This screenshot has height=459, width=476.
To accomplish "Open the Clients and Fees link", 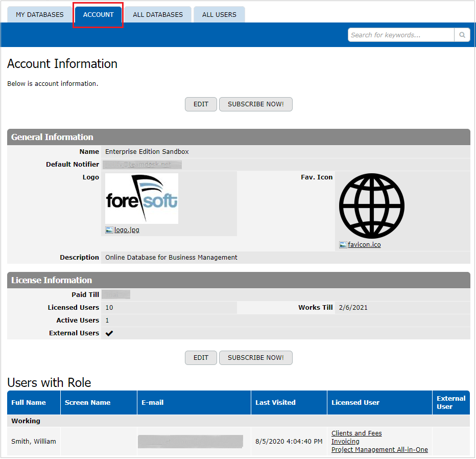I will (x=356, y=433).
